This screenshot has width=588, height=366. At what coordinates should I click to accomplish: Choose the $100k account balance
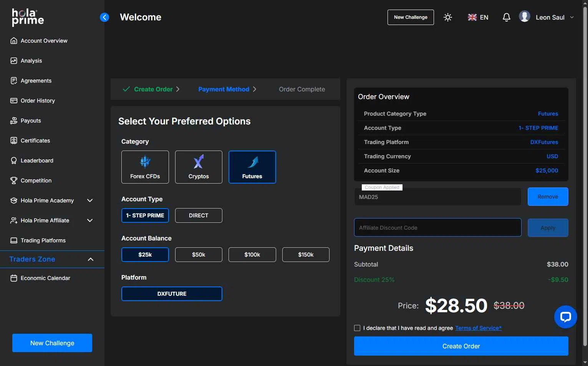(x=252, y=255)
